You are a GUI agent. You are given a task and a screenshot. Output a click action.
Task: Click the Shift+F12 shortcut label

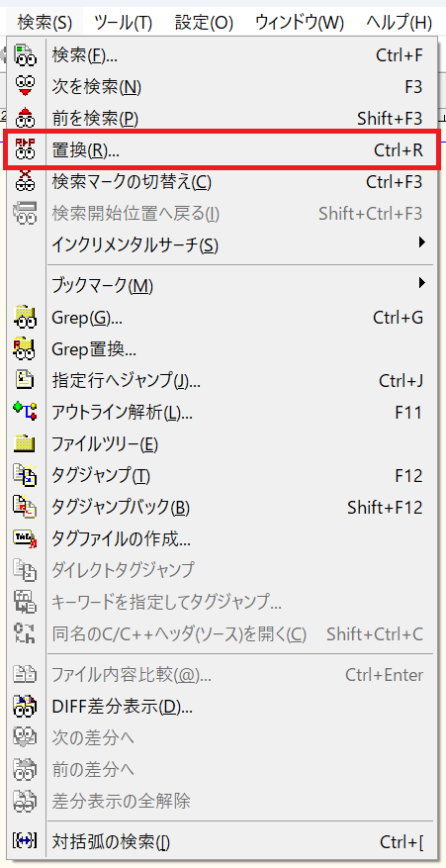click(385, 507)
